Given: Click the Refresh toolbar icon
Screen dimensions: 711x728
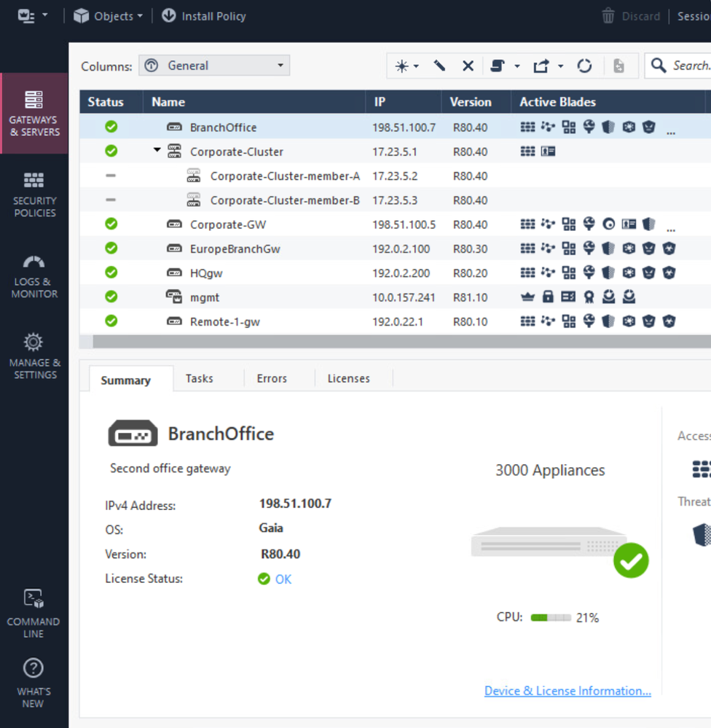Looking at the screenshot, I should (x=584, y=66).
